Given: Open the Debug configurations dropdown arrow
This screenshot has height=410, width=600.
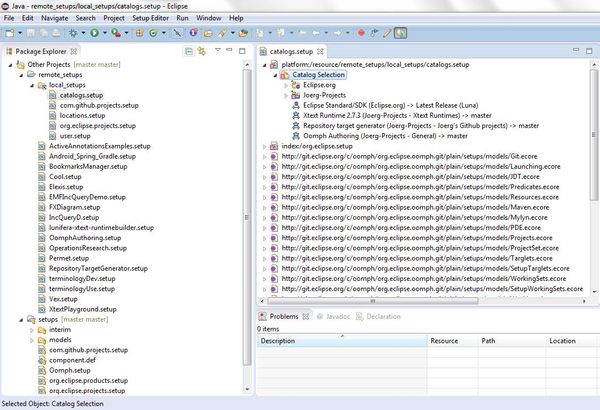Looking at the screenshot, I should (83, 33).
